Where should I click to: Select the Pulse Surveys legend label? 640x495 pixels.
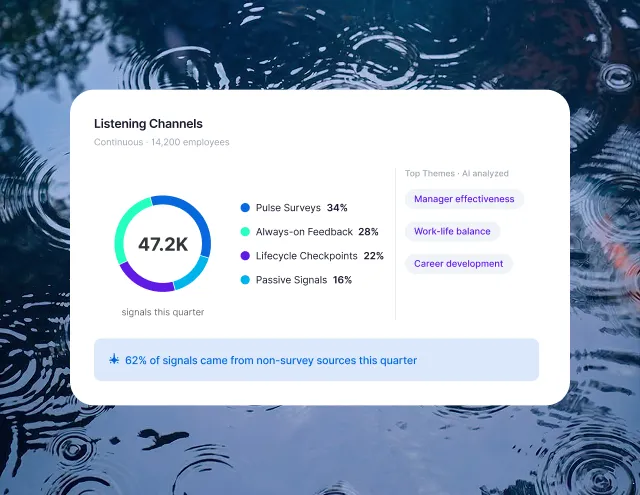pyautogui.click(x=288, y=208)
